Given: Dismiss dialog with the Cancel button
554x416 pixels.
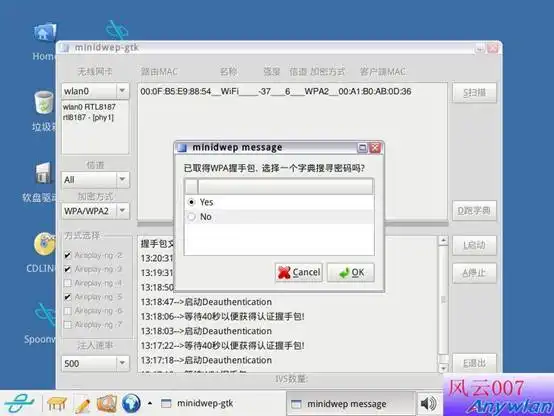Looking at the screenshot, I should click(x=299, y=273).
